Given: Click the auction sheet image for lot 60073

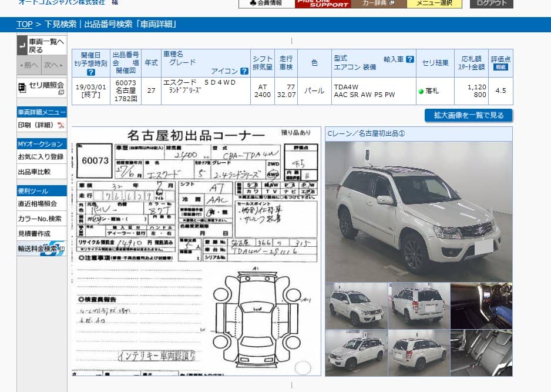Looking at the screenshot, I should tap(196, 251).
